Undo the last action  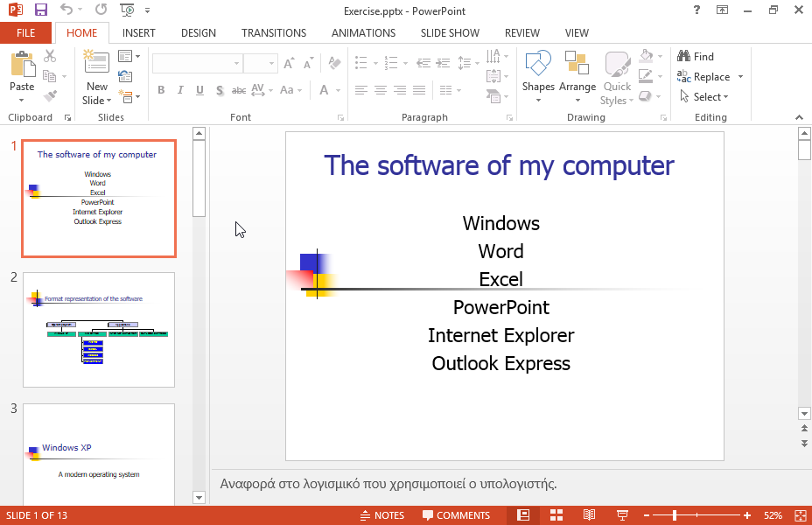[66, 10]
